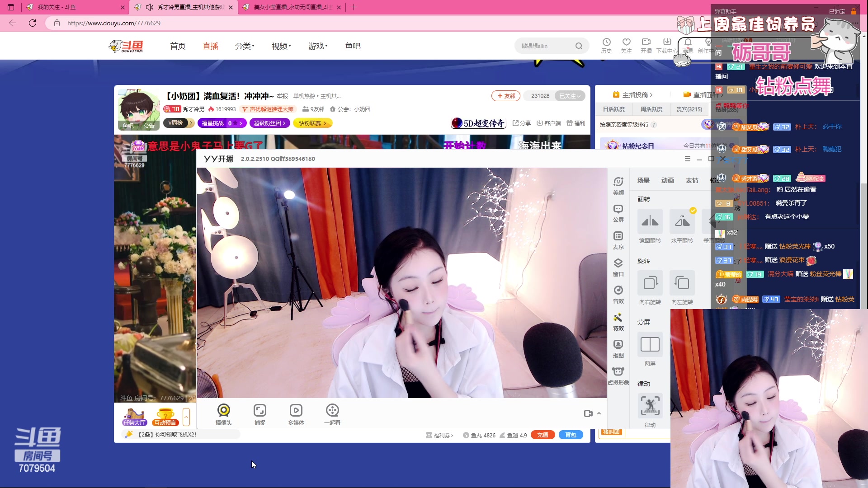
Task: Open 互动预言 interactive prediction
Action: pos(165,417)
